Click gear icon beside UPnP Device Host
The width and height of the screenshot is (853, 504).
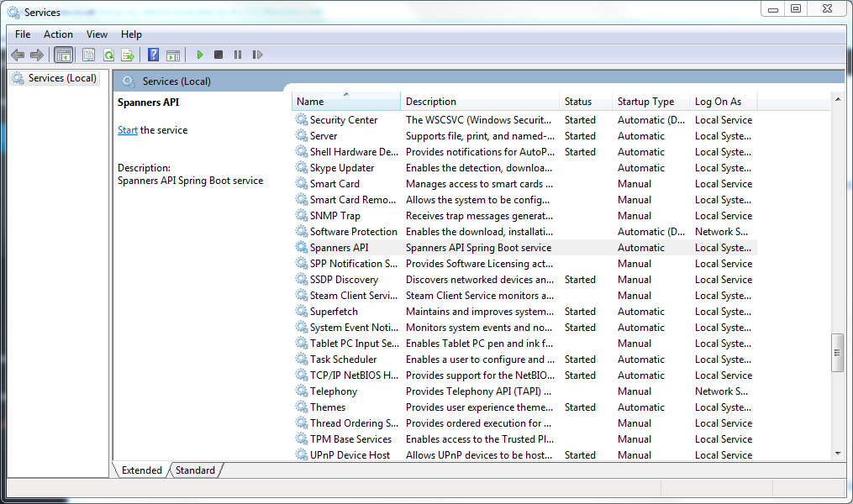302,454
